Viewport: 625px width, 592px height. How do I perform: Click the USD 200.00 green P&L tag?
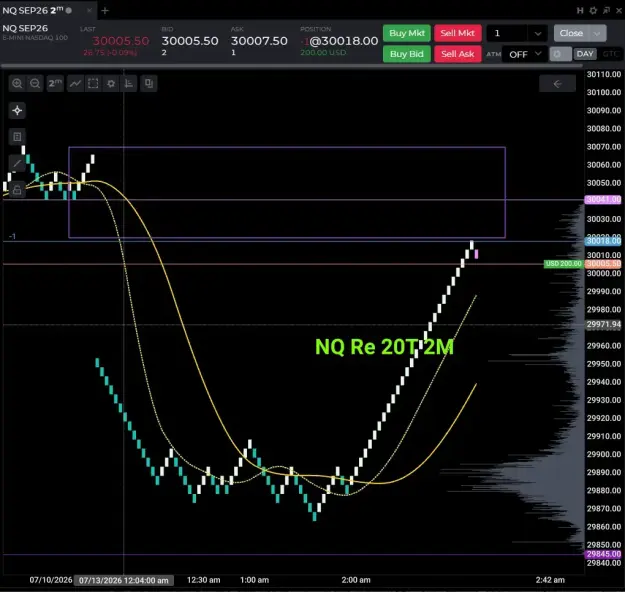tap(563, 264)
